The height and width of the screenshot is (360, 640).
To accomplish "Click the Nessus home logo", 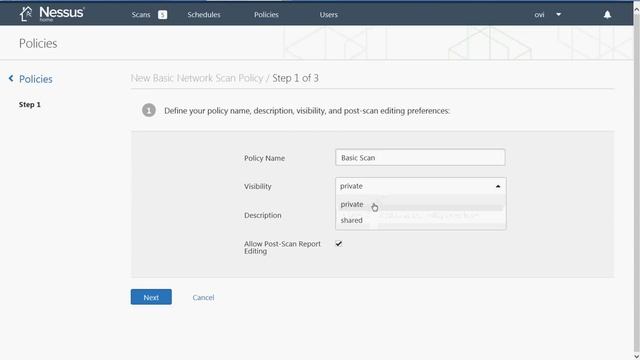I will tap(52, 13).
